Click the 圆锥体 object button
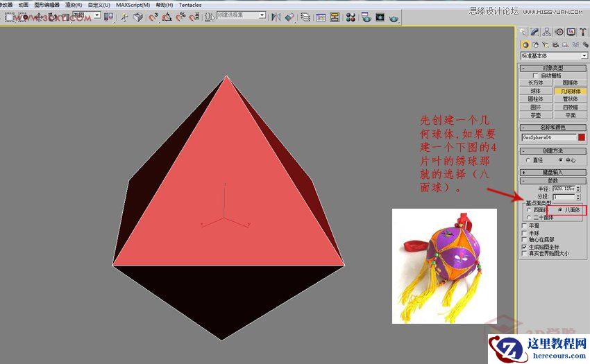This screenshot has width=590, height=364. [570, 83]
